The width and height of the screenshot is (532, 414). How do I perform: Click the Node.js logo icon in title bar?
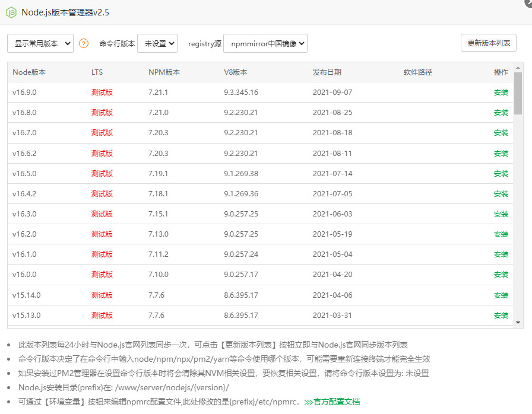tap(11, 12)
